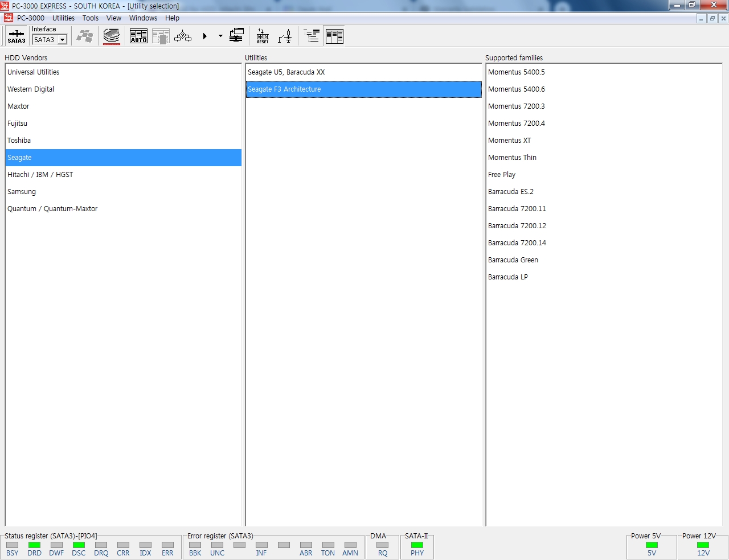Expand the small arrow next to play button

(220, 36)
